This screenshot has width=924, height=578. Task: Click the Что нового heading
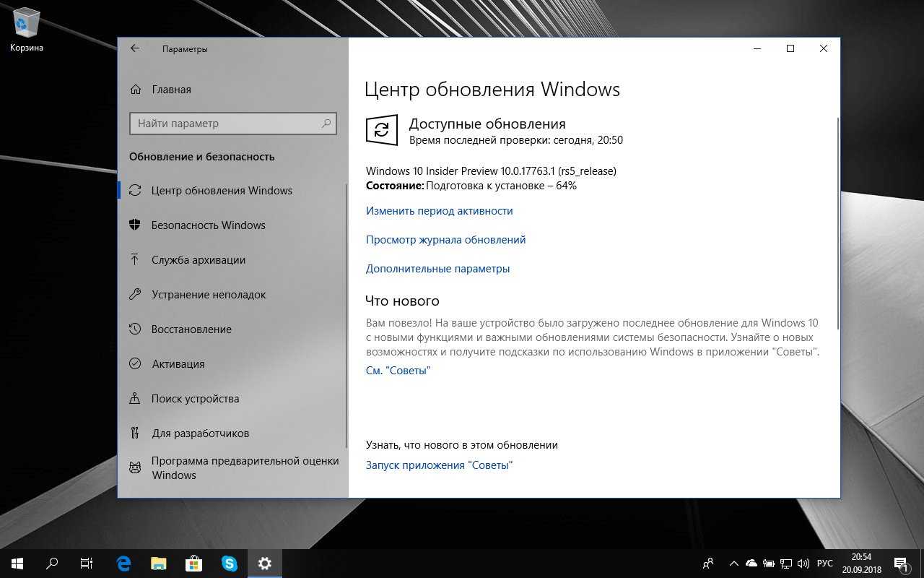(402, 301)
